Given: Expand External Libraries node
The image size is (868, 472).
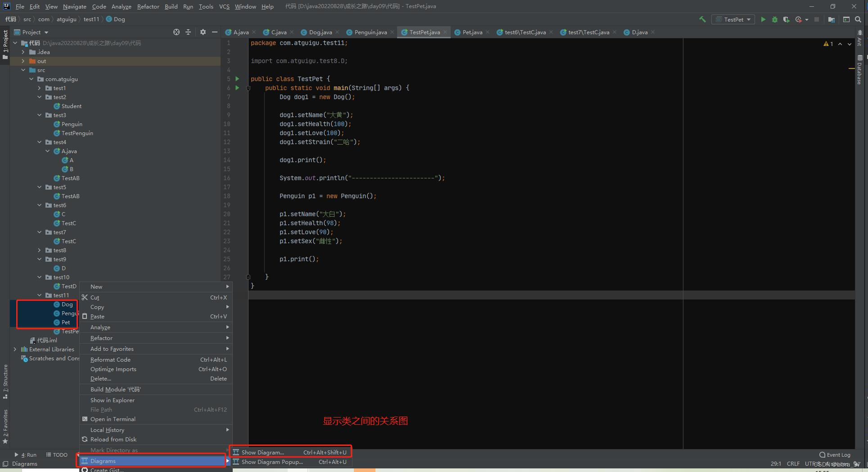Looking at the screenshot, I should click(15, 349).
